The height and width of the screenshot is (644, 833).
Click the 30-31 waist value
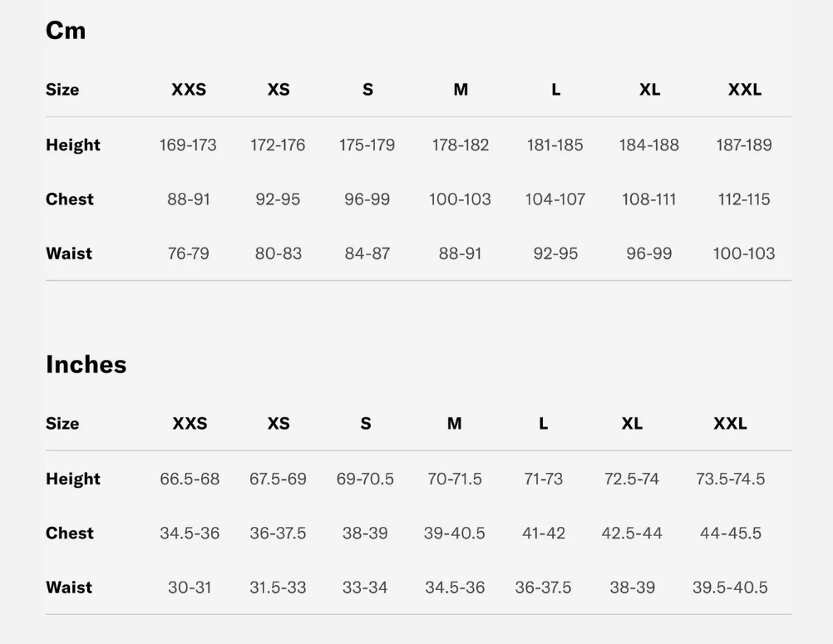(190, 587)
